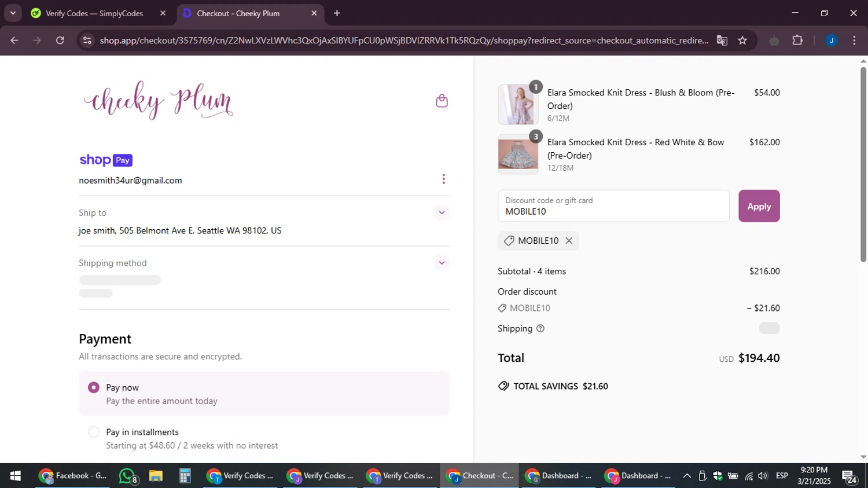Image resolution: width=868 pixels, height=488 pixels.
Task: Expand the Shipping method chevron
Action: point(442,263)
